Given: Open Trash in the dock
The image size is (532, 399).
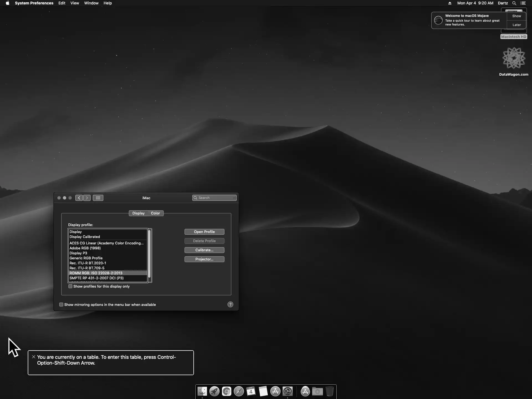Looking at the screenshot, I should point(329,391).
